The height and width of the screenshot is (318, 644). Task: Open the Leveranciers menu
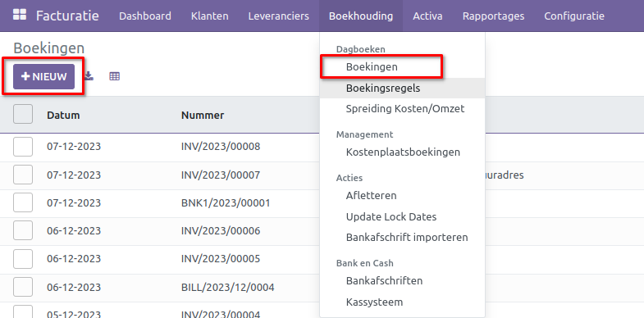coord(278,16)
